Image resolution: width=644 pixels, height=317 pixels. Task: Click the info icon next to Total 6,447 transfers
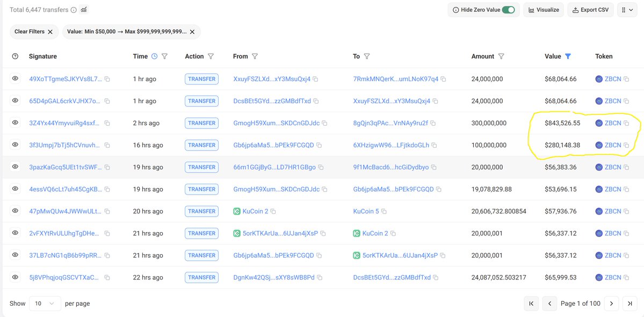[x=74, y=10]
